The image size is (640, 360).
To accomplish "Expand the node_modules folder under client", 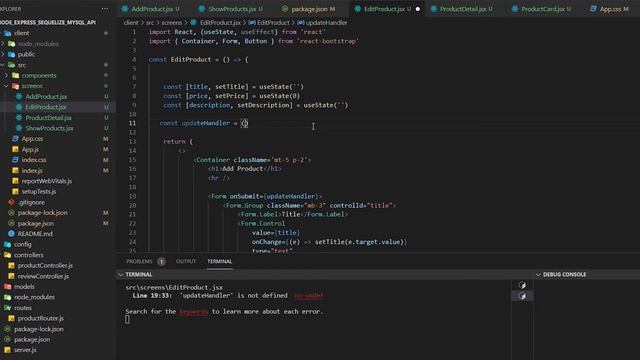I will 38,44.
